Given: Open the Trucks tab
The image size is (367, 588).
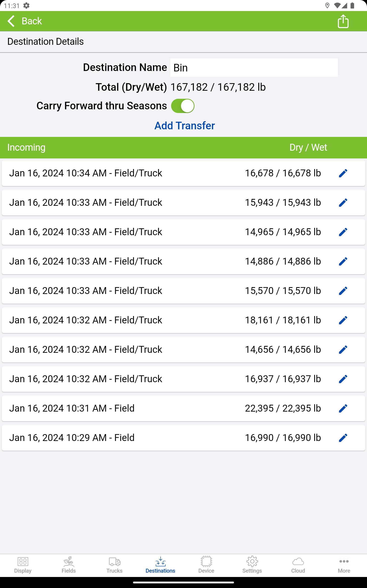Looking at the screenshot, I should (114, 565).
